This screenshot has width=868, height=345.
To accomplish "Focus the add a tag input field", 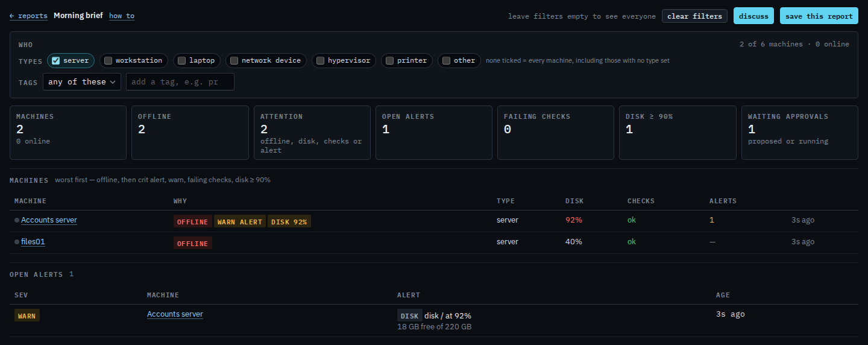I will pyautogui.click(x=180, y=82).
